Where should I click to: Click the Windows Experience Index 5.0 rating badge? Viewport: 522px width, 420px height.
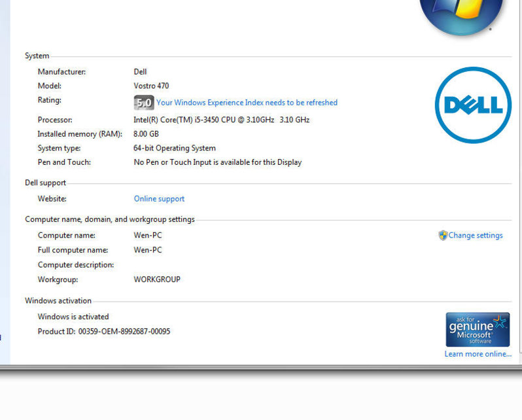pos(144,103)
